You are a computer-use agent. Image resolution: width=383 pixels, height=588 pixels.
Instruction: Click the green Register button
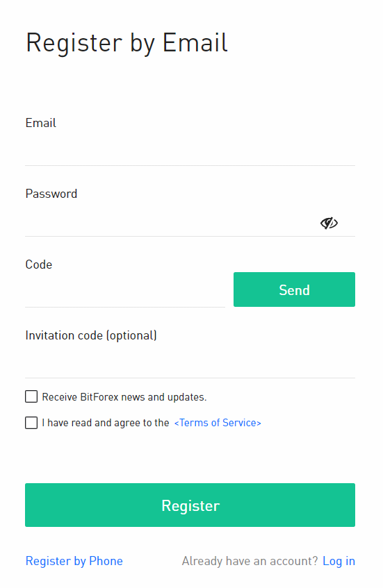point(190,505)
